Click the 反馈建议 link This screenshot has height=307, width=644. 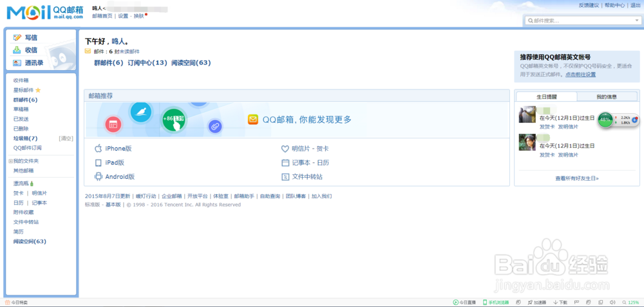[590, 5]
